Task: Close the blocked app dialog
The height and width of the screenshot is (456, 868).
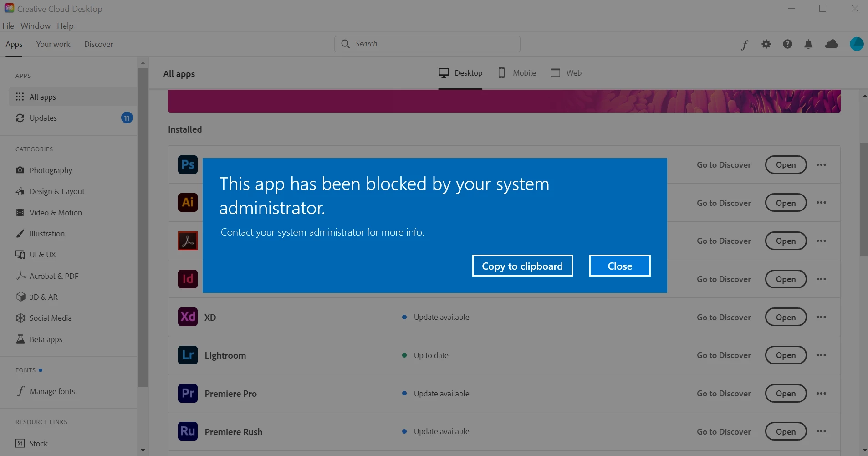Action: point(620,266)
